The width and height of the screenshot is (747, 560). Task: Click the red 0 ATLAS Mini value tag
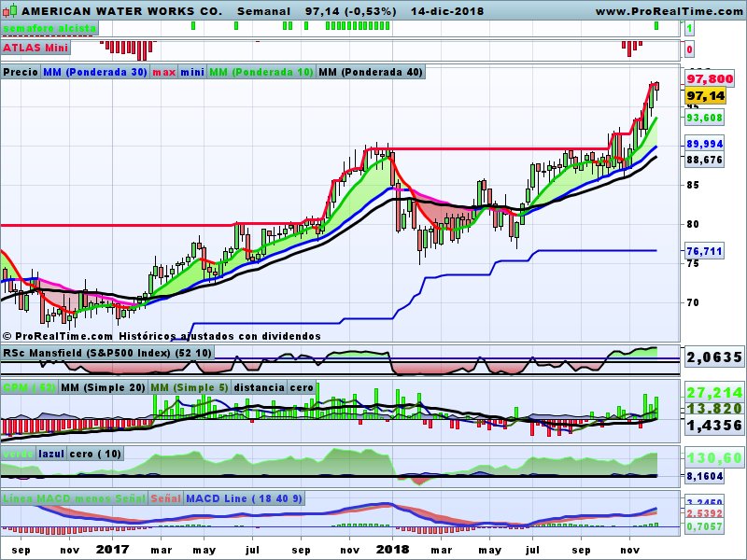pos(689,49)
